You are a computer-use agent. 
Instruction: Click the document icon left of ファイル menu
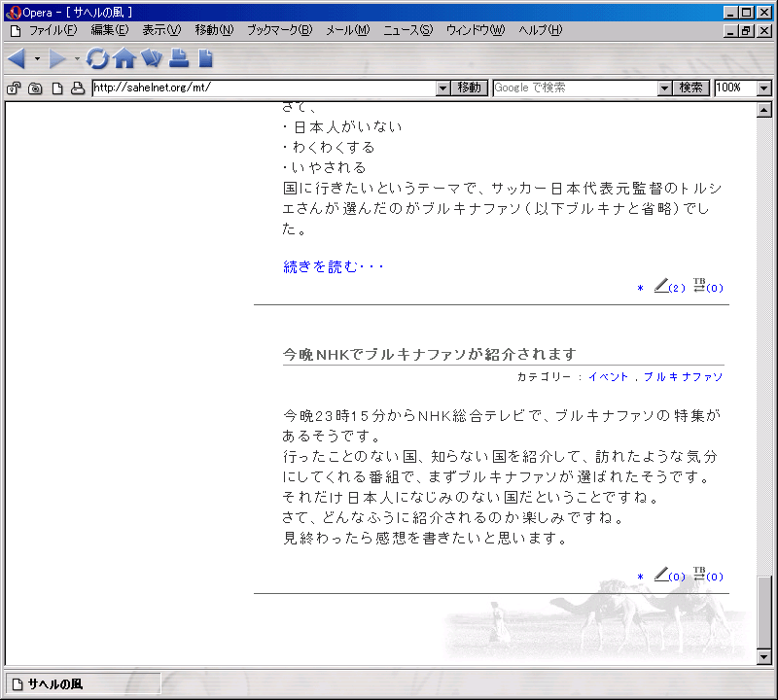16,31
